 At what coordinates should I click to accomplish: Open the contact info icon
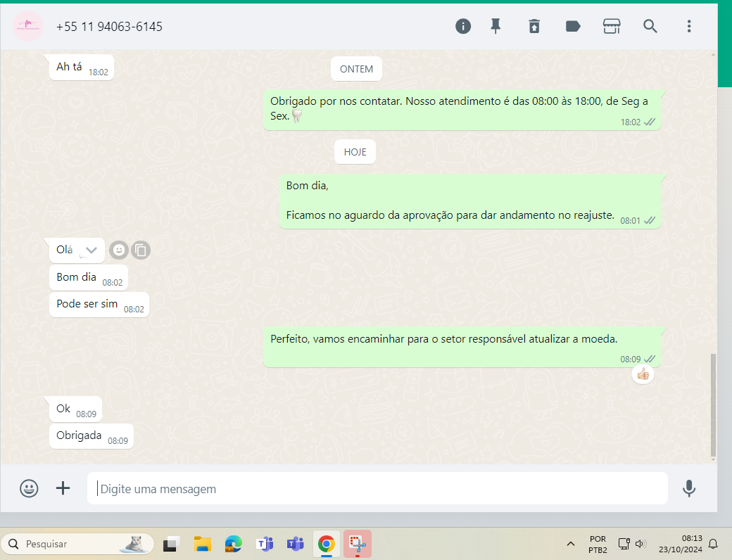point(463,26)
